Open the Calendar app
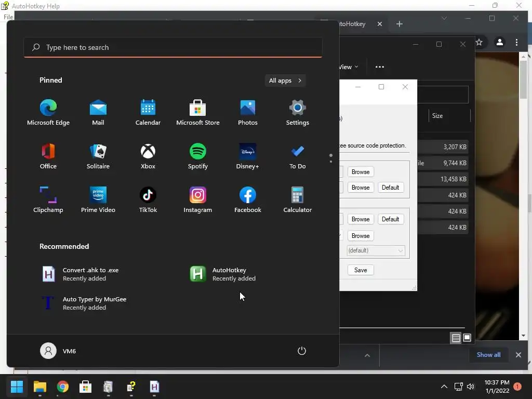This screenshot has height=399, width=532. [x=148, y=113]
